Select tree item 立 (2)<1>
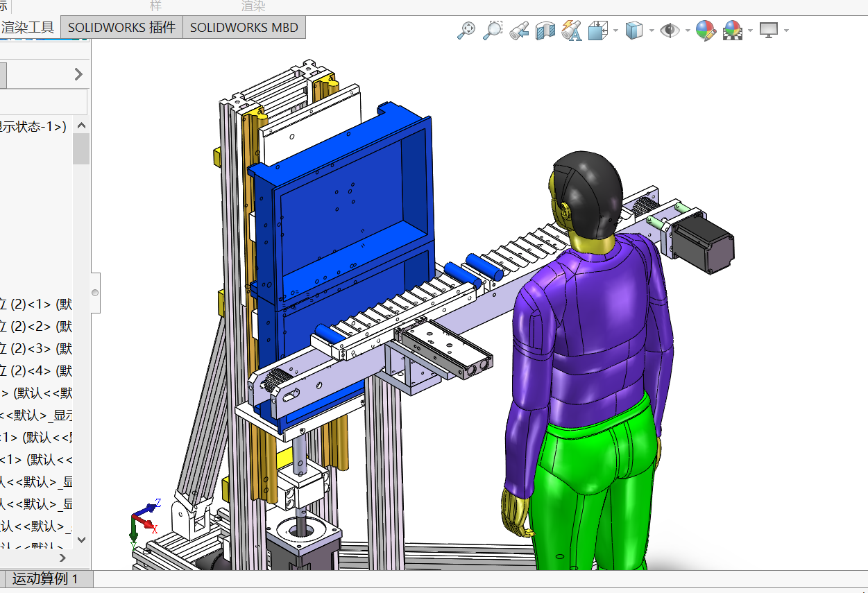The height and width of the screenshot is (593, 868). (x=36, y=304)
